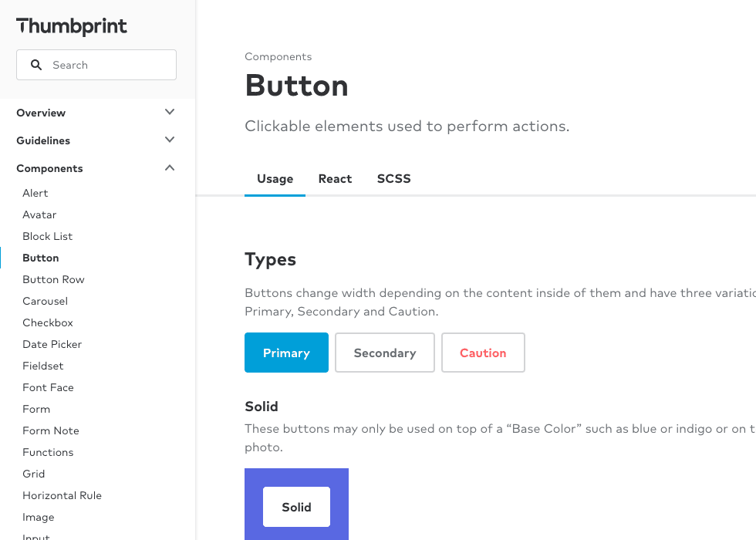Open the Carousel component page
This screenshot has width=756, height=540.
coord(45,301)
